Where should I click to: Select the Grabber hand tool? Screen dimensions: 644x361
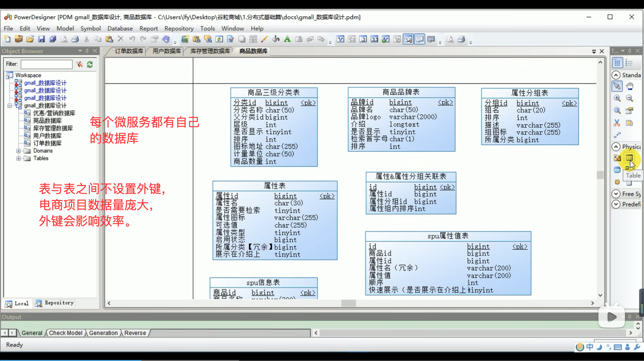[x=629, y=86]
